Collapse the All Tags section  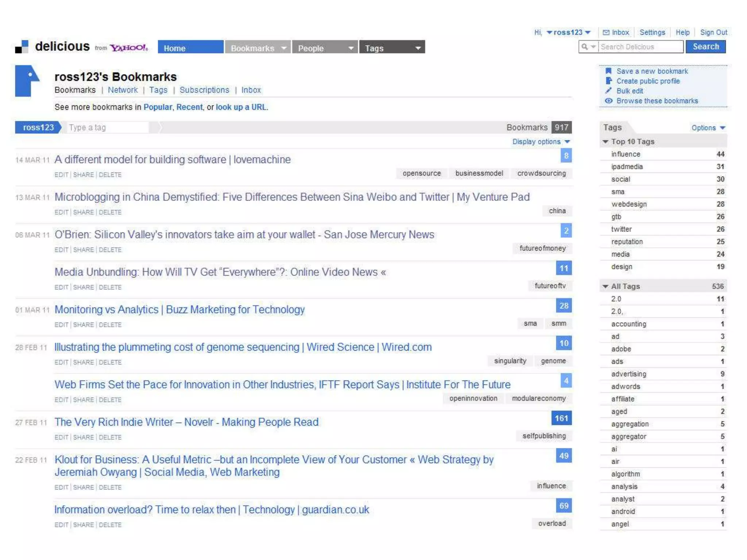pos(605,286)
